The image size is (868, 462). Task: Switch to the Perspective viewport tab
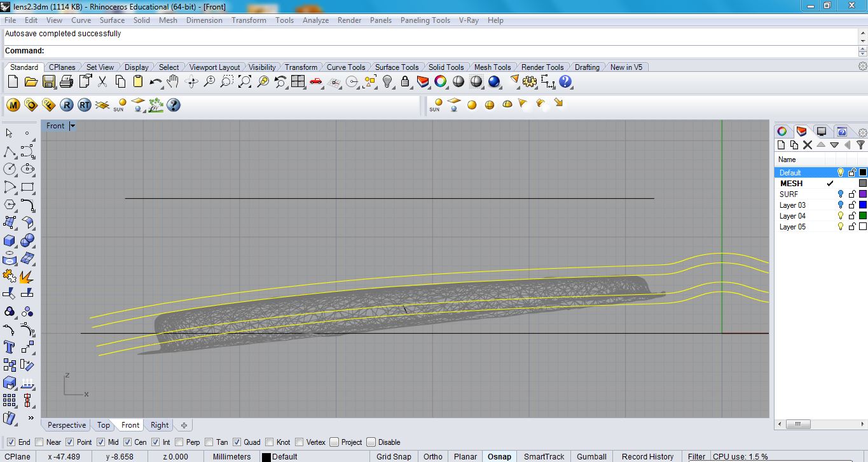[x=66, y=425]
